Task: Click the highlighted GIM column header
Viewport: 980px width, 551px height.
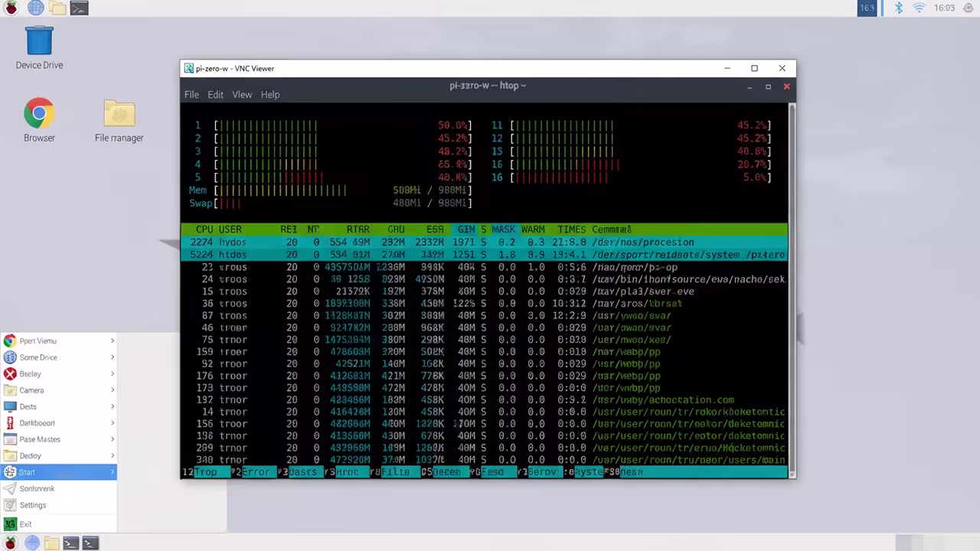Action: (466, 229)
